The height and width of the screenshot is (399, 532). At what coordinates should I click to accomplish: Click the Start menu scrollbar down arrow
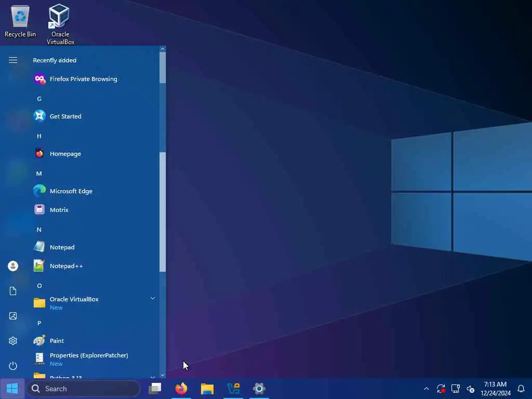163,375
